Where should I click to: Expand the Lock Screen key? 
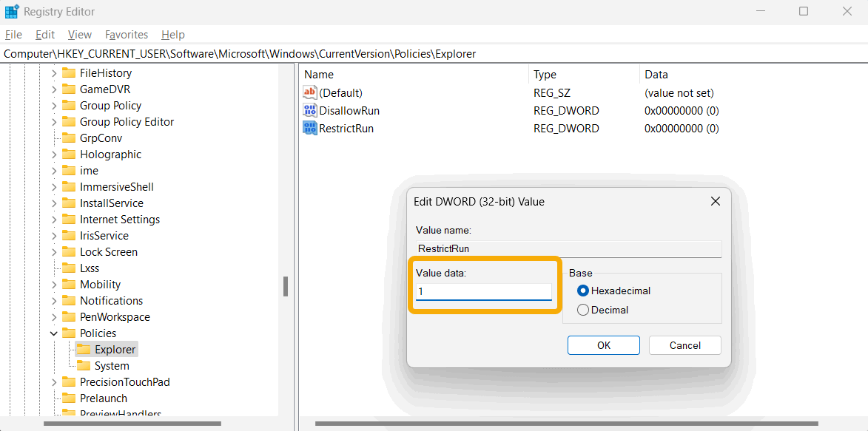pos(54,252)
